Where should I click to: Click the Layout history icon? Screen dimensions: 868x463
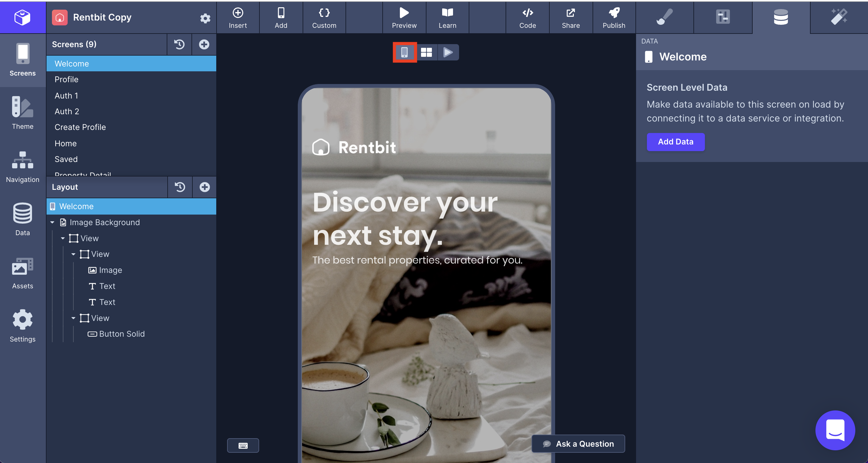coord(180,187)
